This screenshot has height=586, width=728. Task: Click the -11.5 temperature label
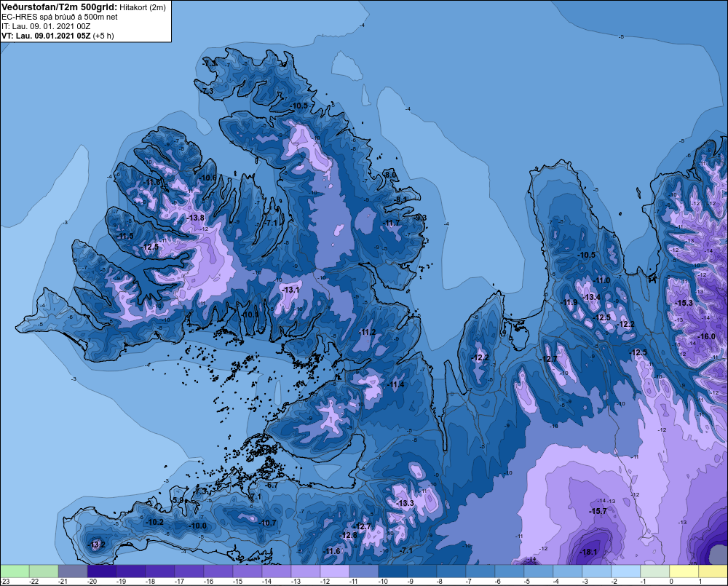click(125, 236)
